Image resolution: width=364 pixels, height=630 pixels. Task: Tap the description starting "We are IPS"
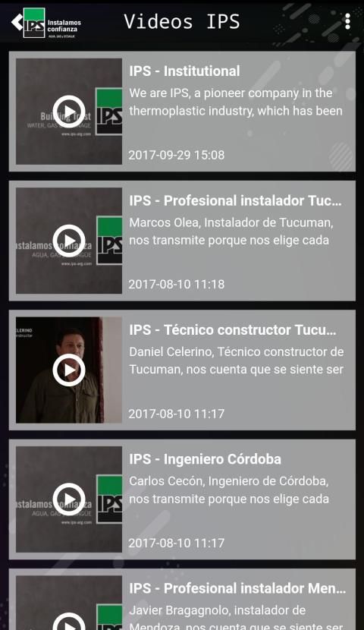click(x=236, y=102)
